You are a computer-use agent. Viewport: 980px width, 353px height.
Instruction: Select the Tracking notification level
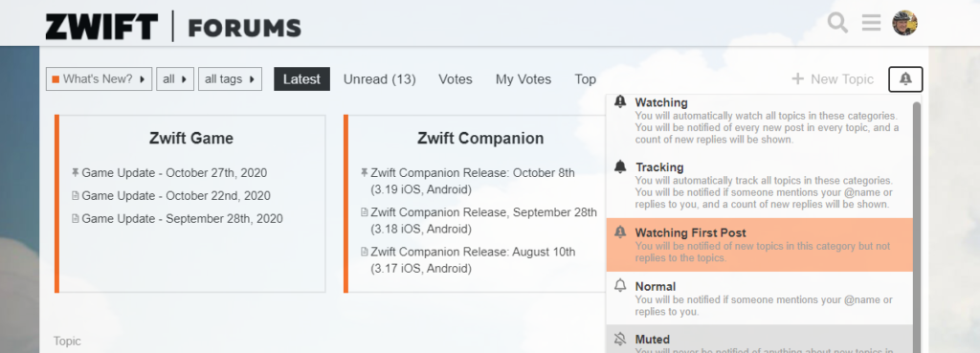click(759, 186)
